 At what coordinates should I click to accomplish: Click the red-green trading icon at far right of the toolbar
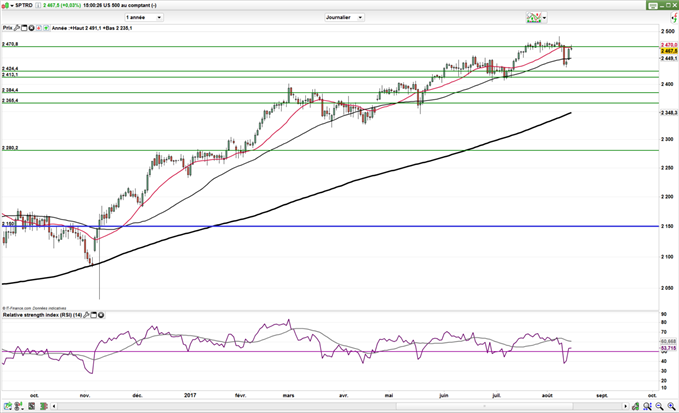click(x=674, y=17)
